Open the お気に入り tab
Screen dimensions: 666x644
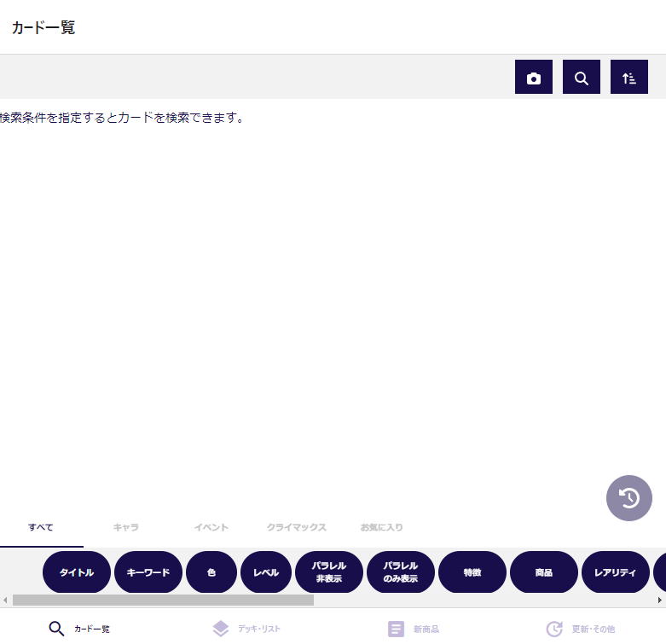pos(381,528)
